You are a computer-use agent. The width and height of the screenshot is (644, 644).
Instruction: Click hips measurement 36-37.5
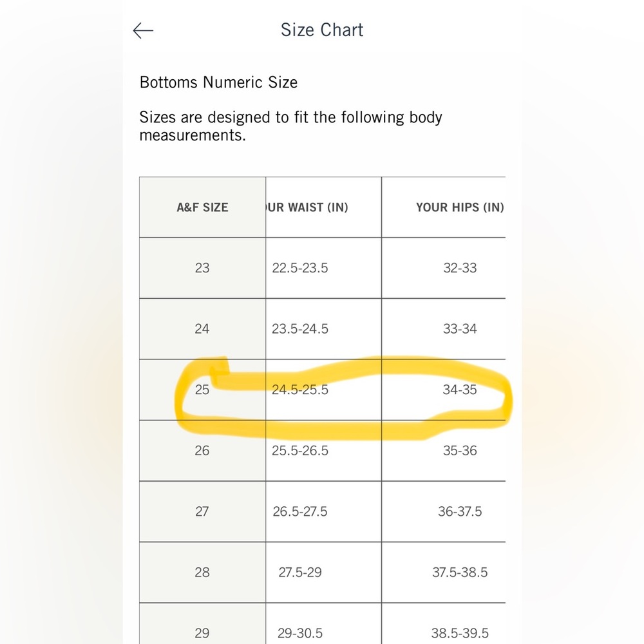(460, 511)
